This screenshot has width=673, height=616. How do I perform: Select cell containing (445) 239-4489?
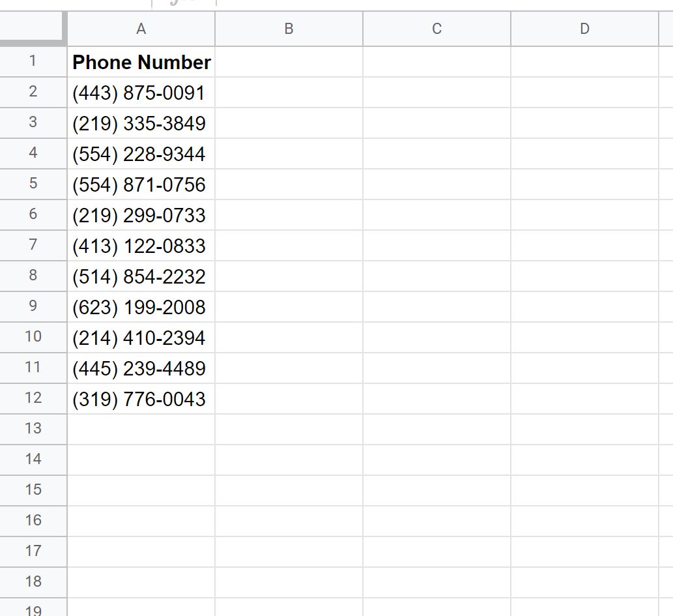(x=141, y=368)
